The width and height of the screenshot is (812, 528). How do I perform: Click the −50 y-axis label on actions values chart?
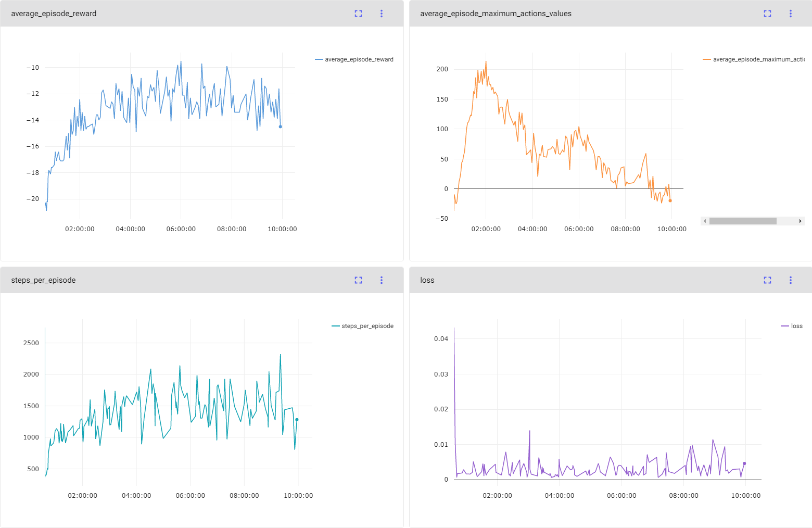point(442,219)
